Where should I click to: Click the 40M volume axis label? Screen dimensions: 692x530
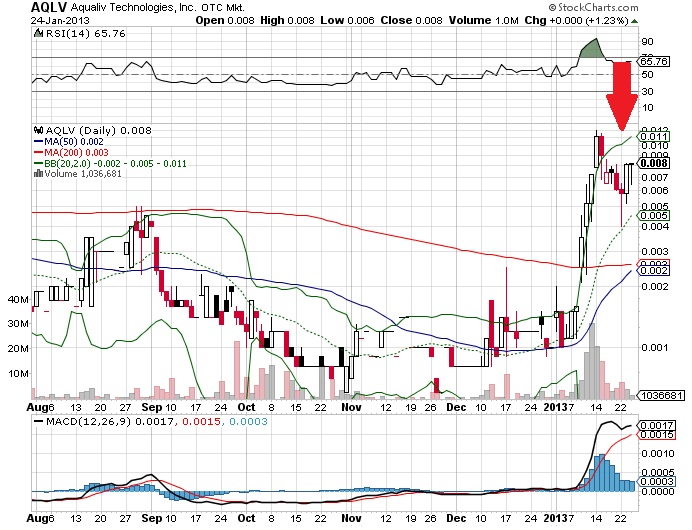[19, 300]
